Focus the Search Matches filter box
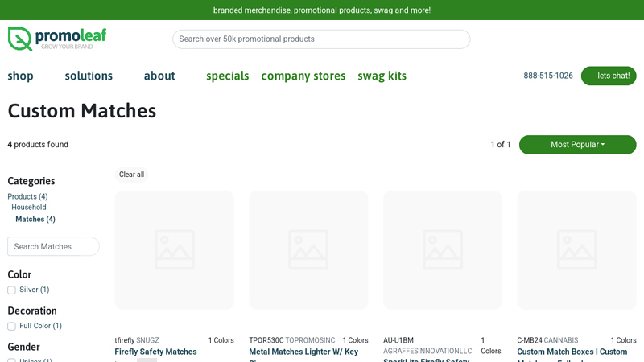This screenshot has height=362, width=644. [53, 246]
